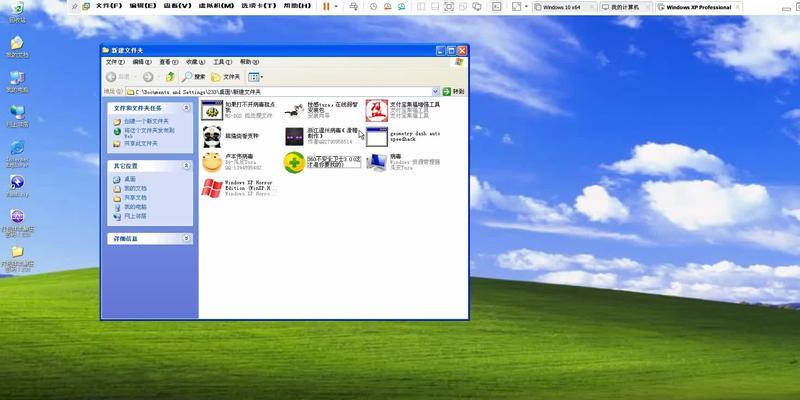This screenshot has width=800, height=400.
Task: Collapse the 其它位置 panel
Action: pos(186,166)
